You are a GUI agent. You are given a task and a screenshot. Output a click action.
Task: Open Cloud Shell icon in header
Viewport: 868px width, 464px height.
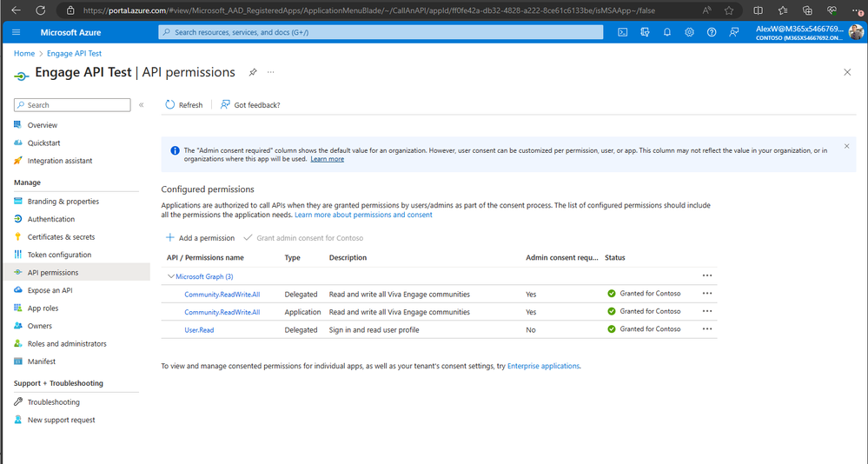[x=623, y=32]
